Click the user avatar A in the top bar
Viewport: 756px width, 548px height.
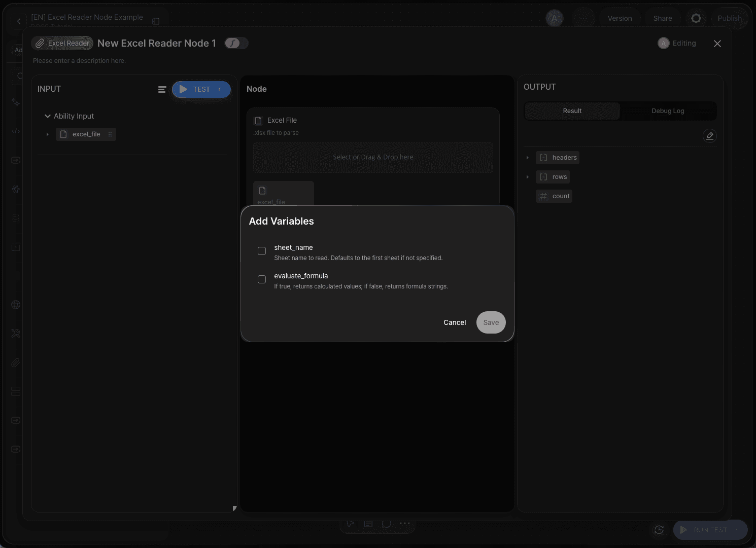tap(555, 19)
